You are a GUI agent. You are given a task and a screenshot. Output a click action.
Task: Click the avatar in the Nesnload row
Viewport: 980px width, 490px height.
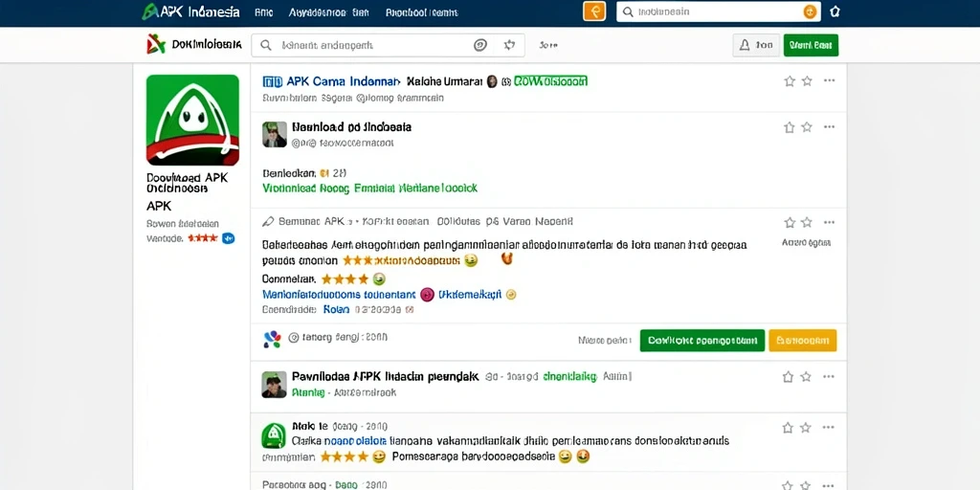275,134
